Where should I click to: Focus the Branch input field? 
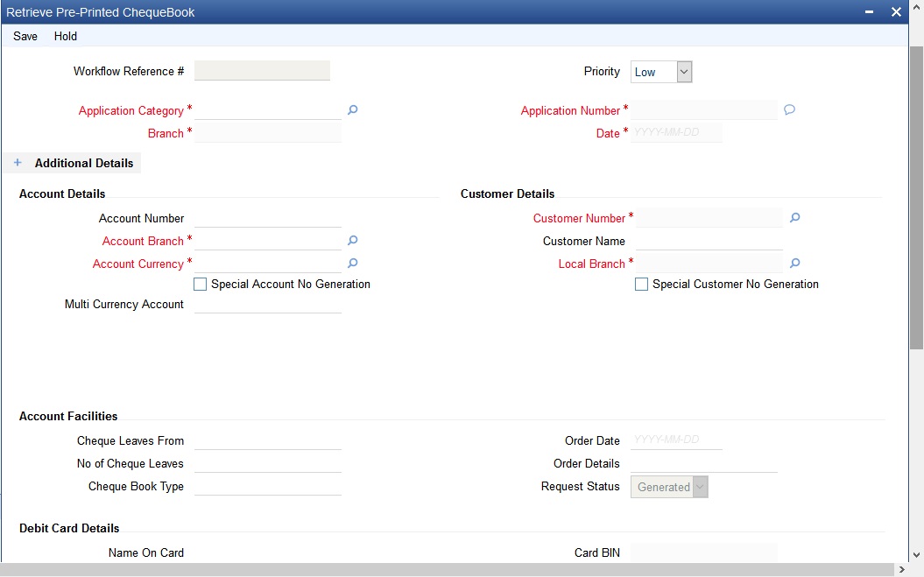pos(268,132)
